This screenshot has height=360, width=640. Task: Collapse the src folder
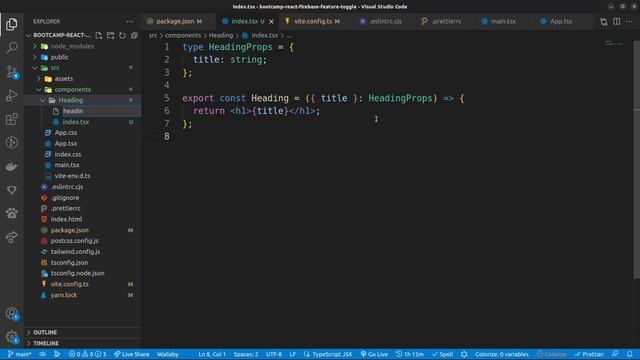[35, 68]
